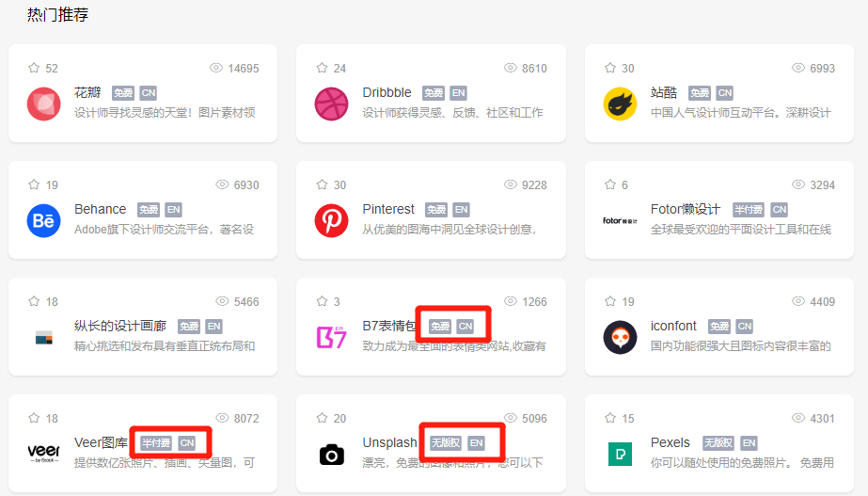Star the 站酷 card
Viewport: 868px width, 496px height.
click(610, 68)
